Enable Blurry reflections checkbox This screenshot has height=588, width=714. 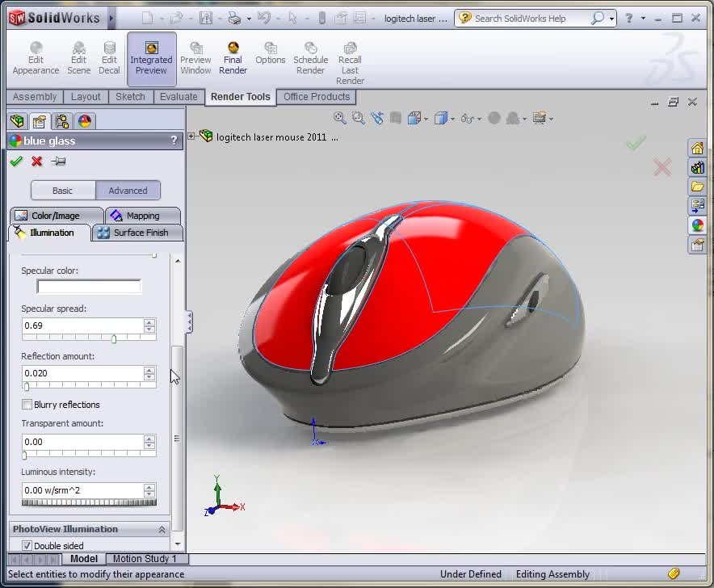point(27,405)
